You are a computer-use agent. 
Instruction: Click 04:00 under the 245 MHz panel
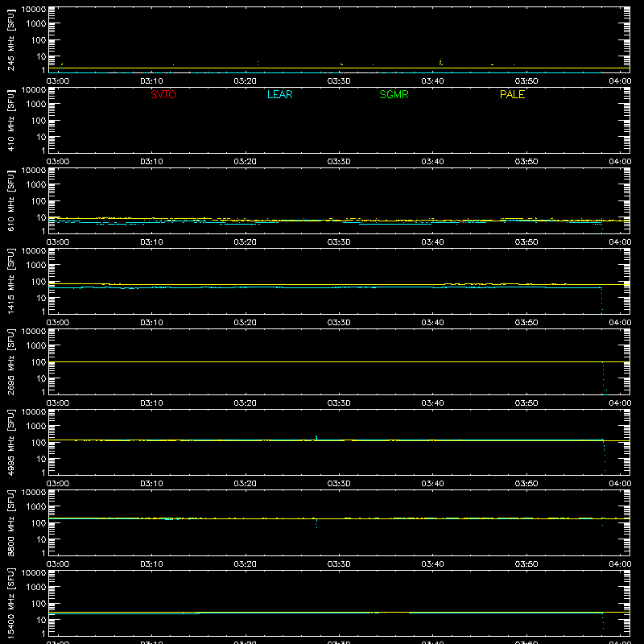(x=620, y=81)
